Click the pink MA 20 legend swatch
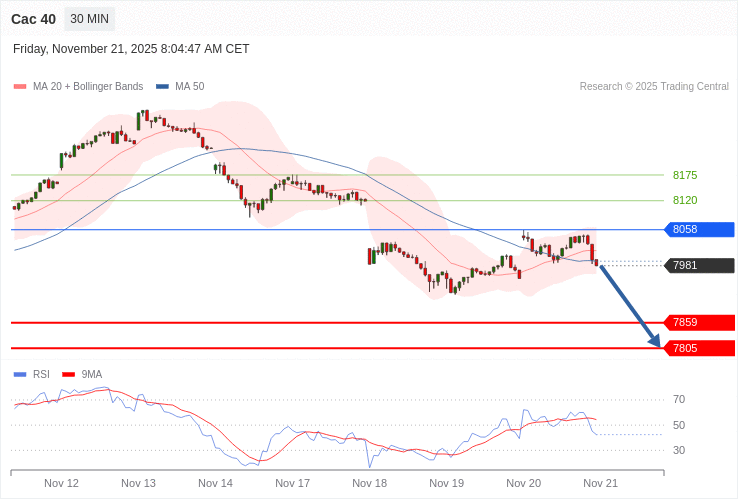Viewport: 738px width, 500px height. tap(20, 87)
